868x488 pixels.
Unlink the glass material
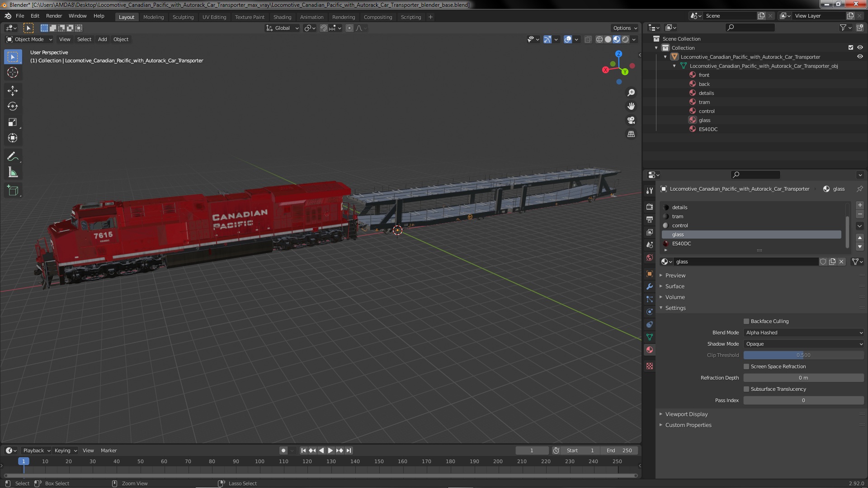(841, 262)
